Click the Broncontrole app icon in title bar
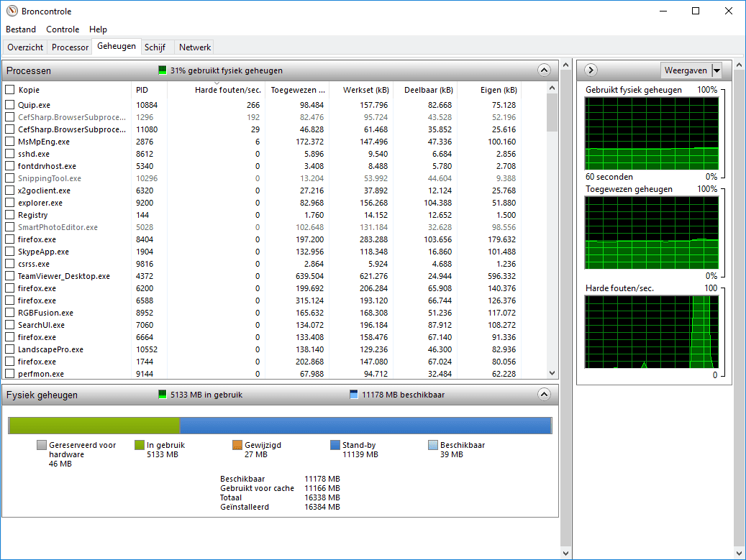This screenshot has width=746, height=560. pos(12,12)
